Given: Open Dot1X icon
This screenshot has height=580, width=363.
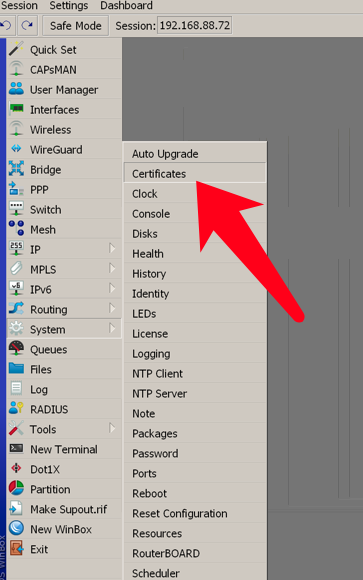Looking at the screenshot, I should coord(16,469).
